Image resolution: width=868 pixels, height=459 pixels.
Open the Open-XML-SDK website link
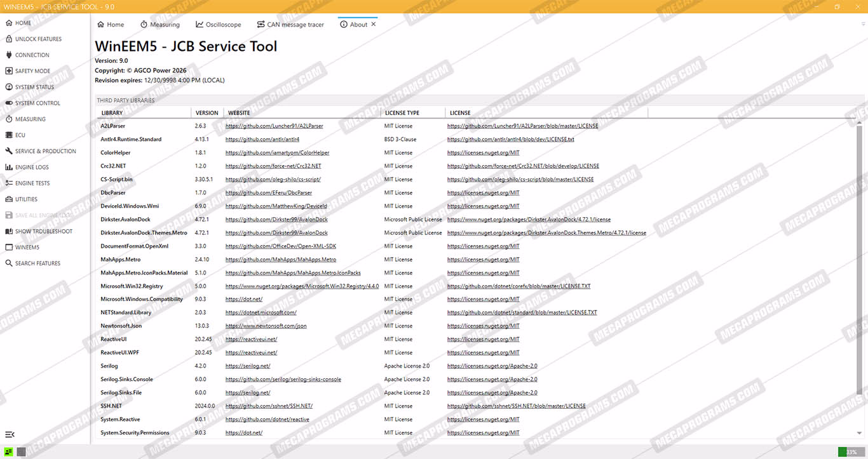click(x=281, y=246)
